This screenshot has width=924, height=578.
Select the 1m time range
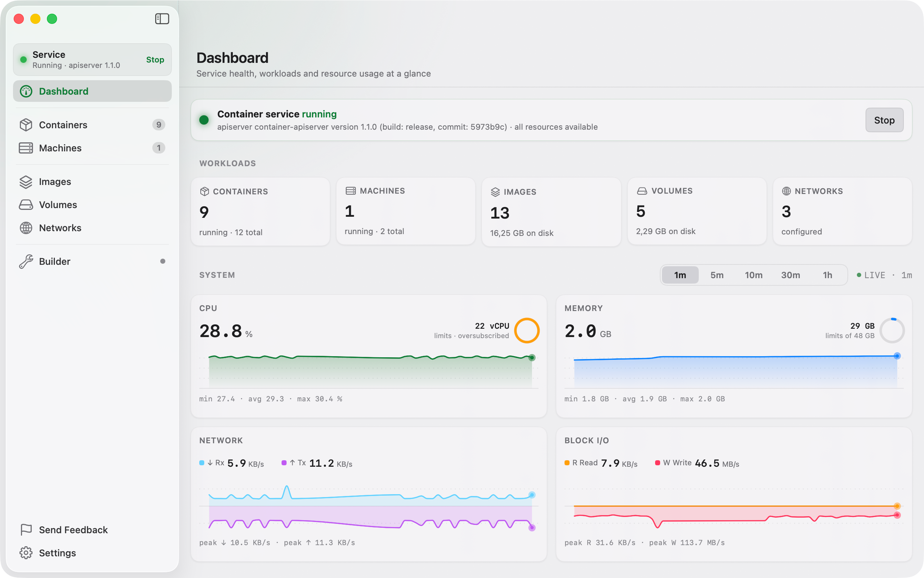pyautogui.click(x=680, y=275)
